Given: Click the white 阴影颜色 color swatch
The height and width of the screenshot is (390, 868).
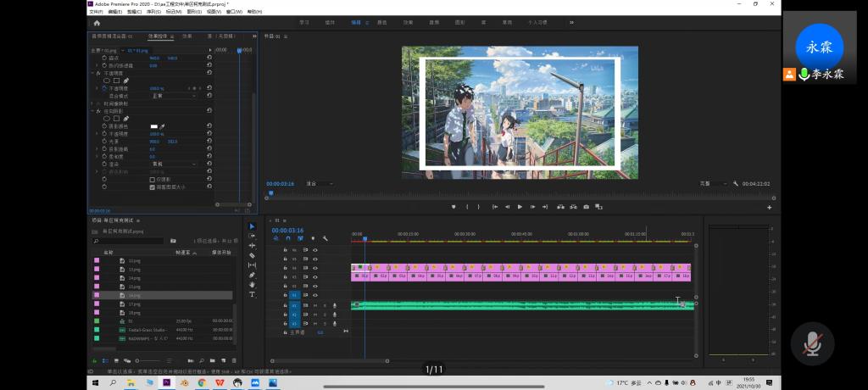Looking at the screenshot, I should tap(153, 125).
